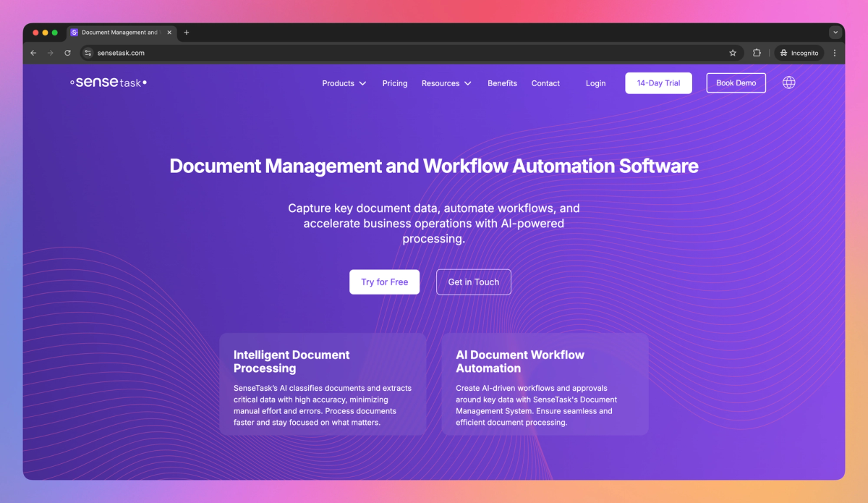Screen dimensions: 868x503
Task: Click the Login link
Action: [595, 83]
